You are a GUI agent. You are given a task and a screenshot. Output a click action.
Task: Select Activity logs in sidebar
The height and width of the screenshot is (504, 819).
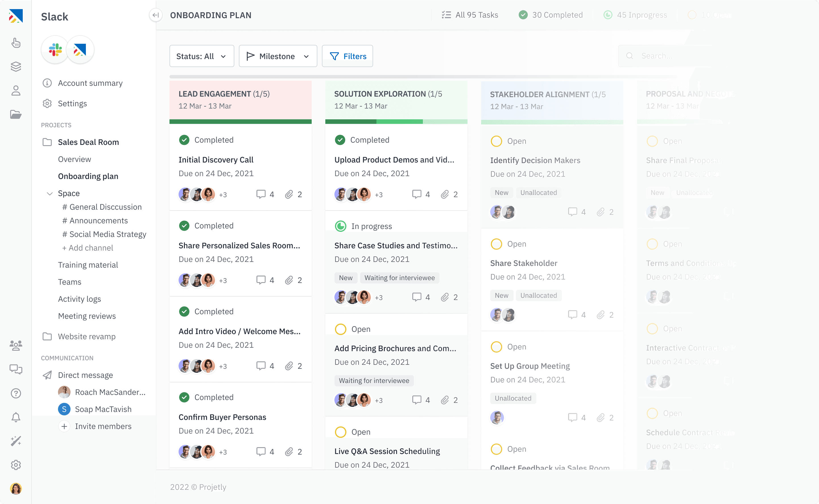pos(79,299)
